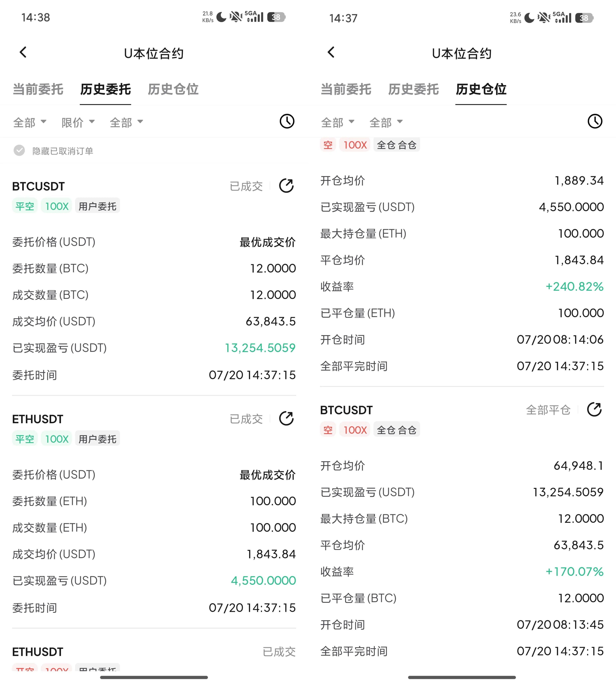The width and height of the screenshot is (616, 684).
Task: Expand 限价 order type dropdown
Action: pyautogui.click(x=78, y=122)
